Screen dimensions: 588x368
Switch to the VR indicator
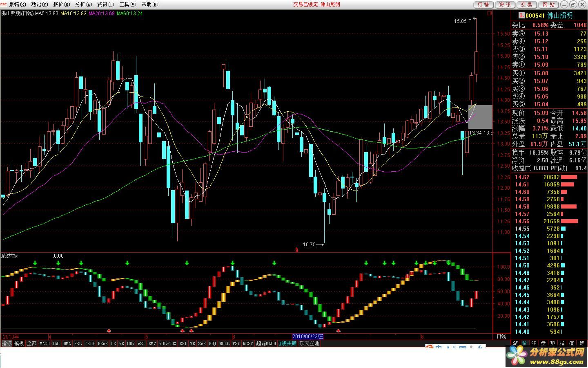(x=121, y=343)
